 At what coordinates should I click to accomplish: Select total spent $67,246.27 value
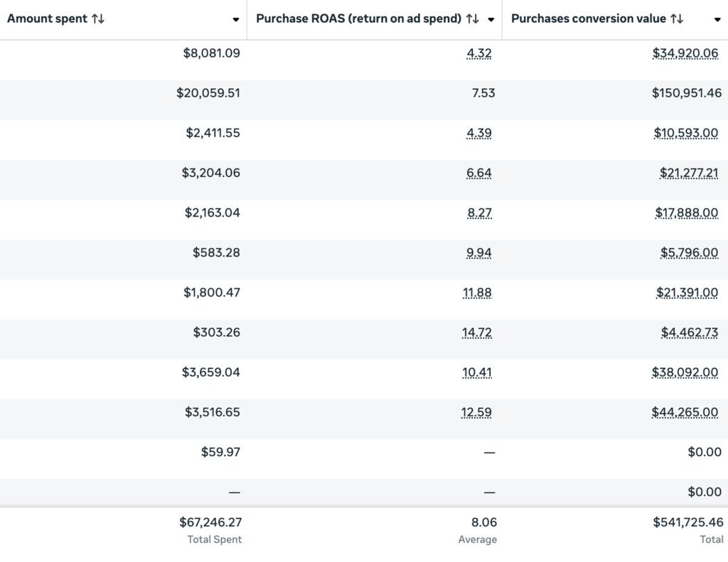[x=210, y=522]
